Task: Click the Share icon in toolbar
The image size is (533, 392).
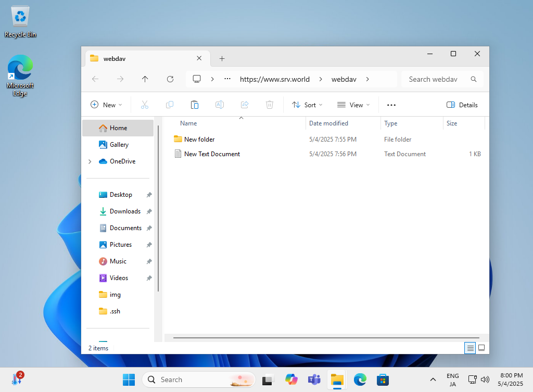Action: 245,105
